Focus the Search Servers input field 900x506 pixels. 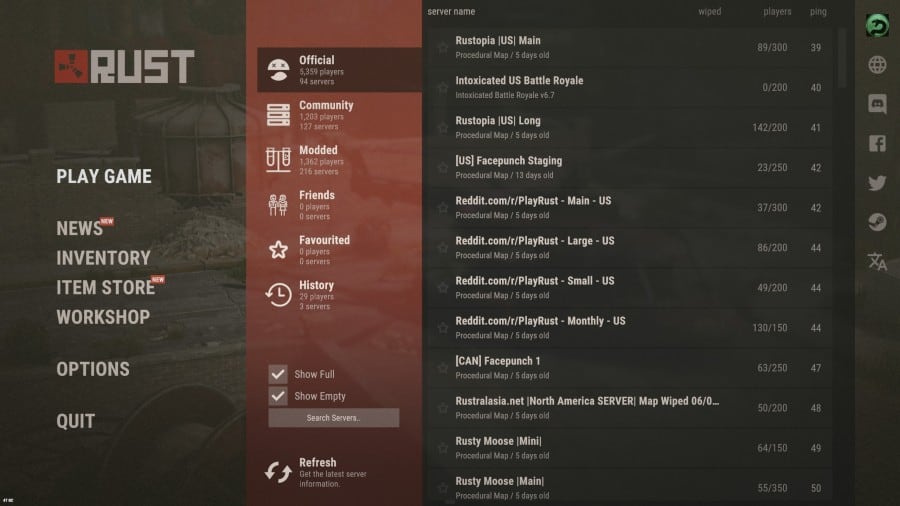(333, 418)
